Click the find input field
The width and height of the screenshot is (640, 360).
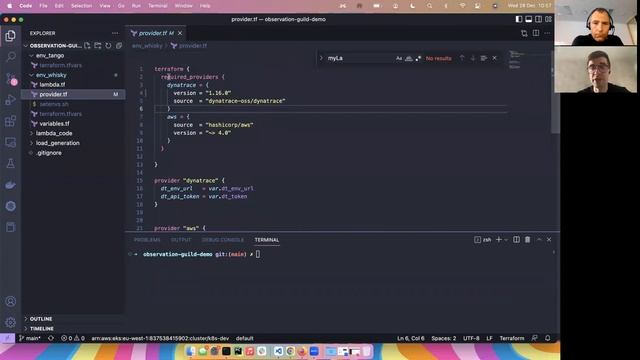tap(359, 58)
